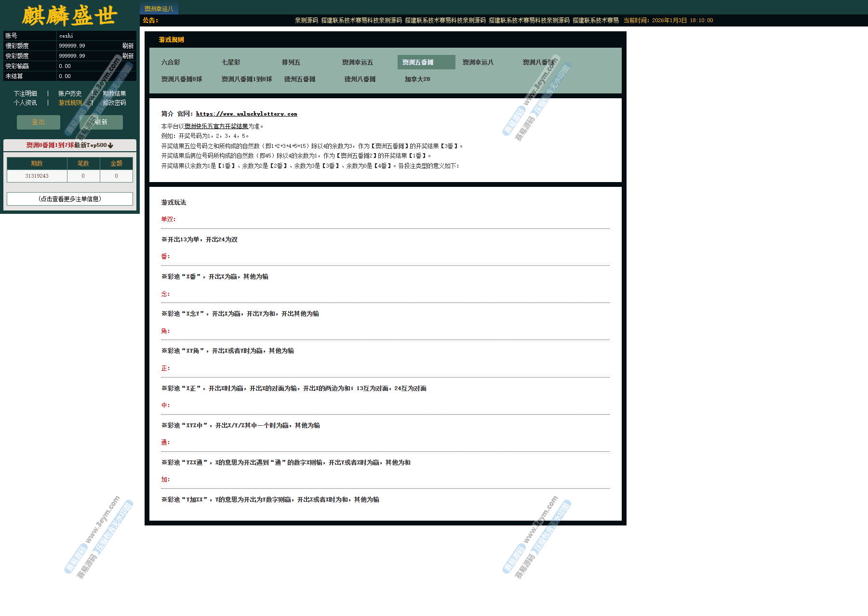
Task: Select the 七星彩 rules tab
Action: (231, 63)
